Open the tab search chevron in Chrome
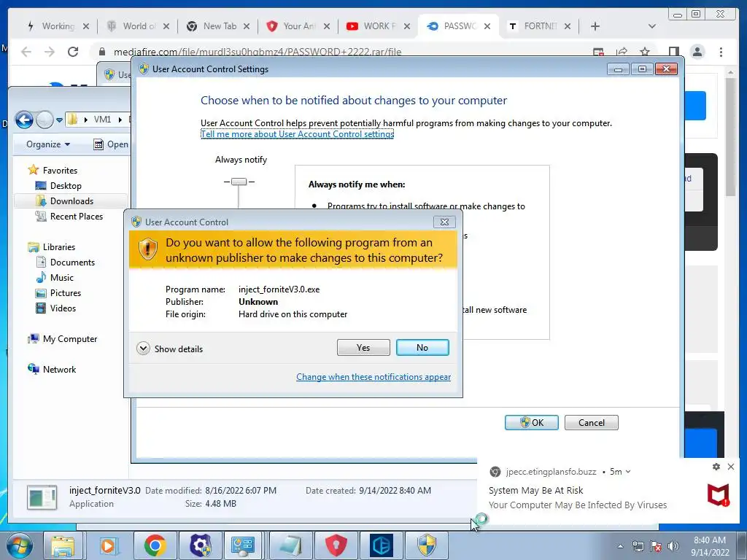747x560 pixels. (x=651, y=26)
